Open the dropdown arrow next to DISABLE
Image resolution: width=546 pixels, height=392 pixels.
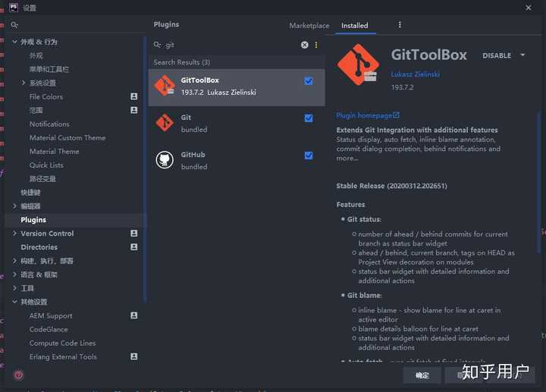coord(522,55)
